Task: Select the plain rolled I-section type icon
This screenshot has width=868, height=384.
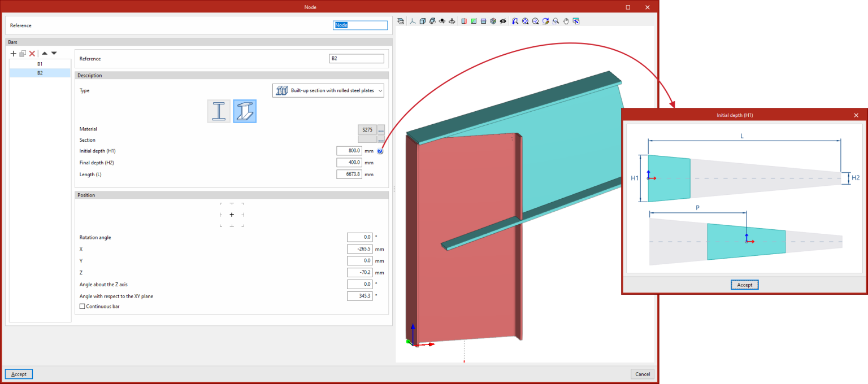Action: [x=219, y=111]
